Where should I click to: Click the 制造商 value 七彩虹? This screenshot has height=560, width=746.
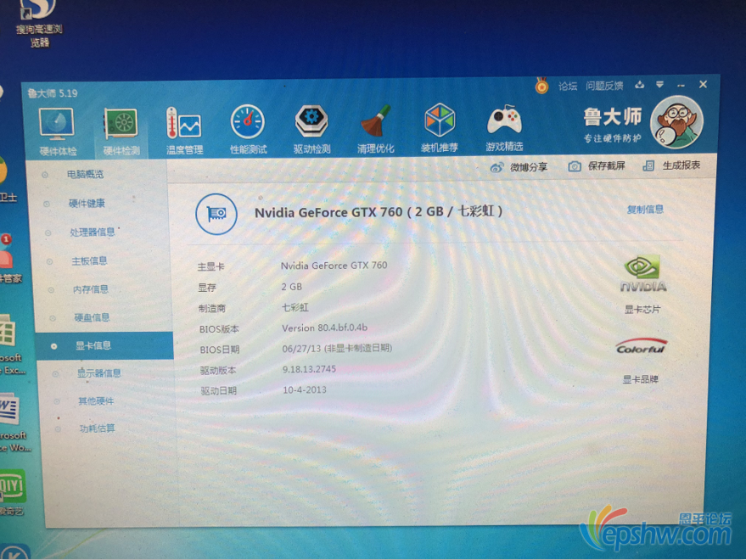click(x=295, y=307)
